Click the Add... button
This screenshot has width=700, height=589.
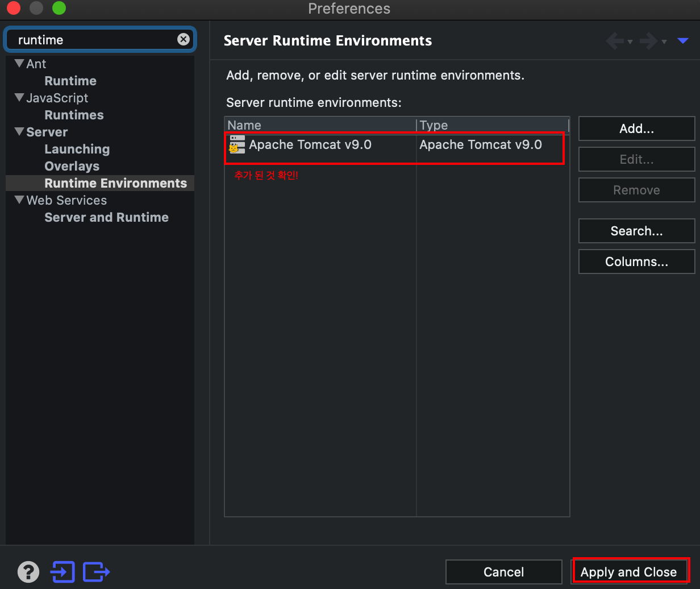tap(636, 128)
